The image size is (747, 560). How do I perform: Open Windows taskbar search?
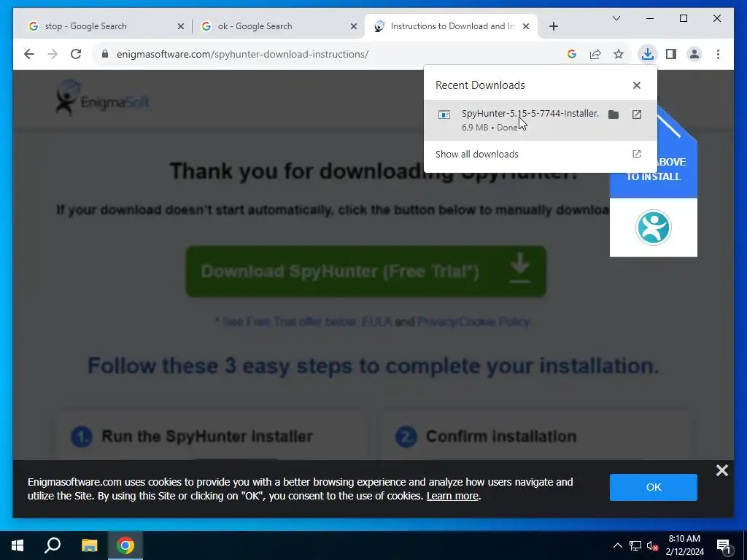coord(53,545)
